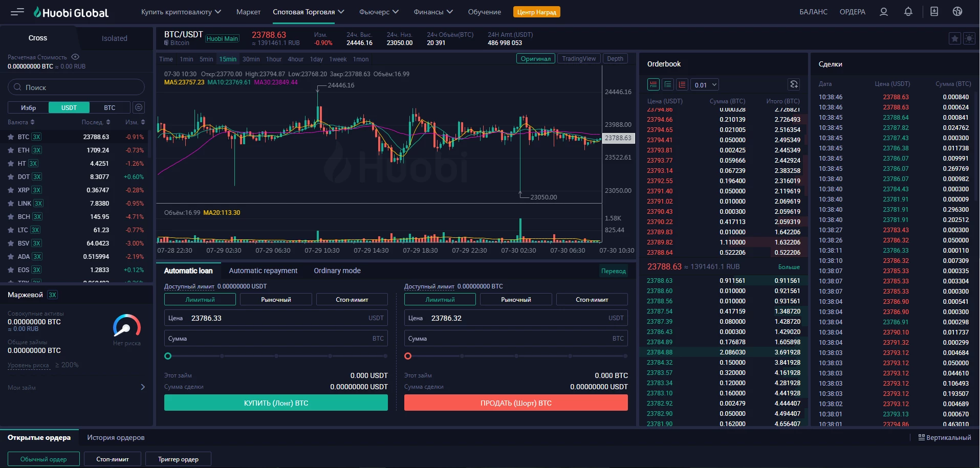980x468 pixels.
Task: Select Стоп-лимит order type in sell form
Action: pos(592,300)
